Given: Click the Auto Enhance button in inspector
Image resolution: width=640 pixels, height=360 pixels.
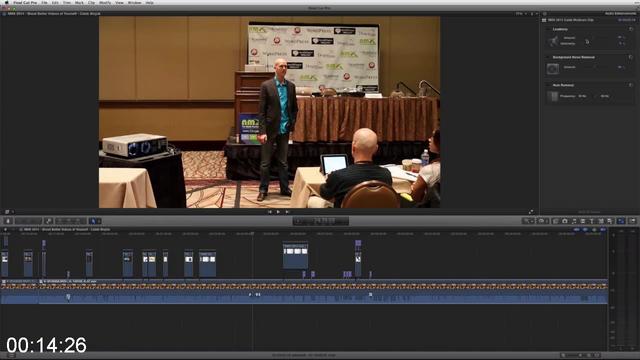Looking at the screenshot, I should tap(589, 212).
